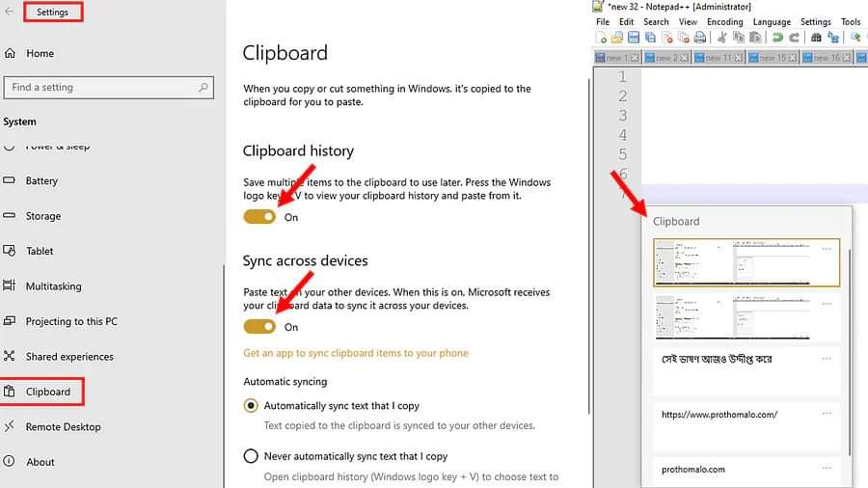Screen dimensions: 868x488
Task: Switch to the new 16 tab
Action: click(x=827, y=58)
